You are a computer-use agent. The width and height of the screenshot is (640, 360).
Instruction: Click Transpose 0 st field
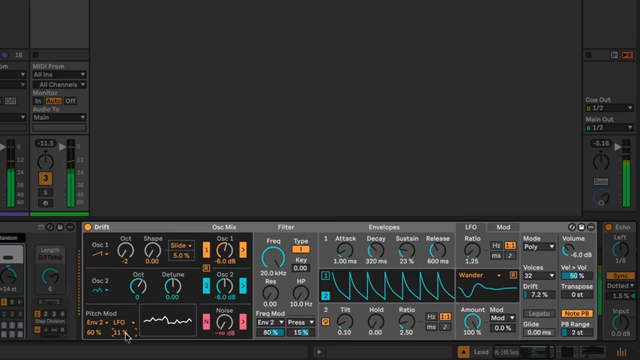pos(577,295)
